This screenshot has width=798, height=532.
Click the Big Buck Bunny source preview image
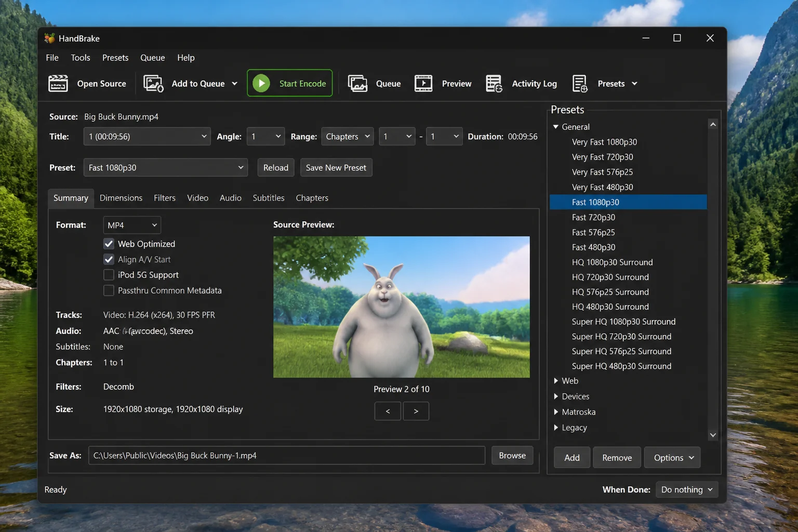pyautogui.click(x=402, y=307)
